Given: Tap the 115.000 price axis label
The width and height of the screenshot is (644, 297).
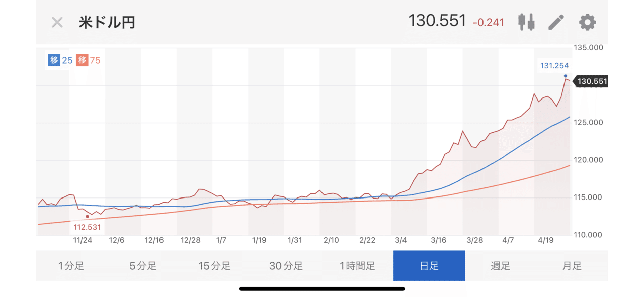Looking at the screenshot, I should (x=588, y=197).
